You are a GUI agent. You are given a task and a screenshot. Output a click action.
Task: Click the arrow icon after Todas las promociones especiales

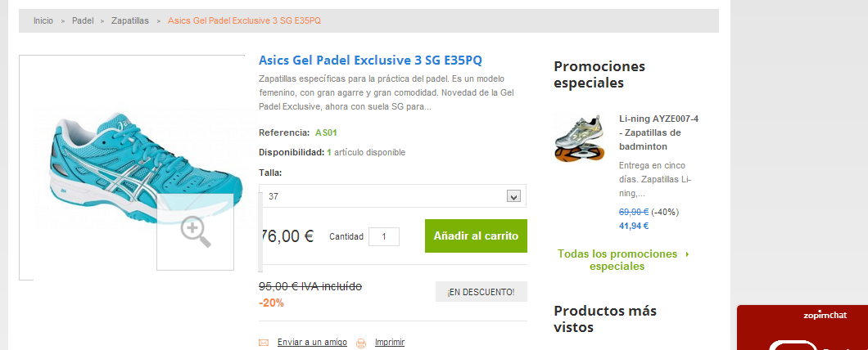tap(687, 254)
